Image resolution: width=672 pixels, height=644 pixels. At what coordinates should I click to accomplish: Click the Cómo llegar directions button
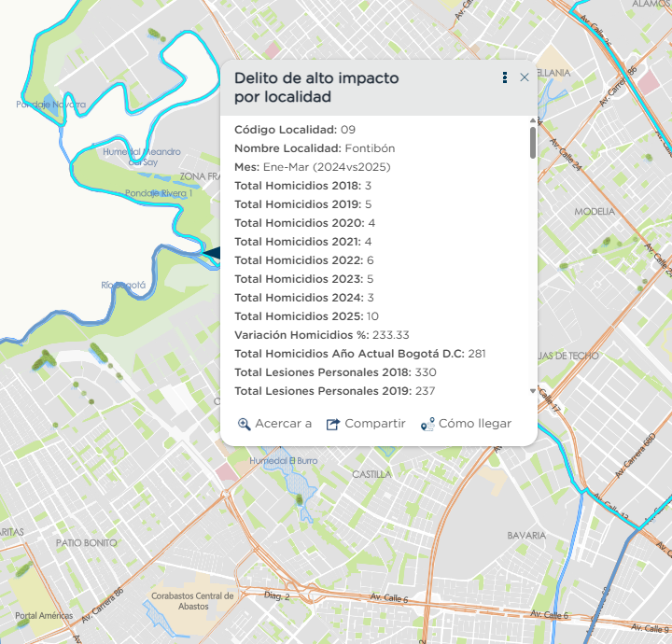(x=466, y=424)
